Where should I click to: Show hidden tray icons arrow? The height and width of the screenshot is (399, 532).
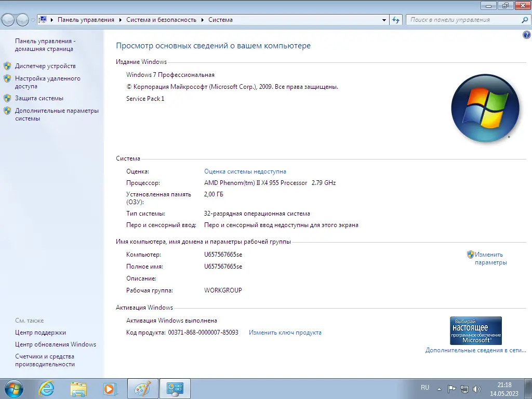click(x=439, y=389)
